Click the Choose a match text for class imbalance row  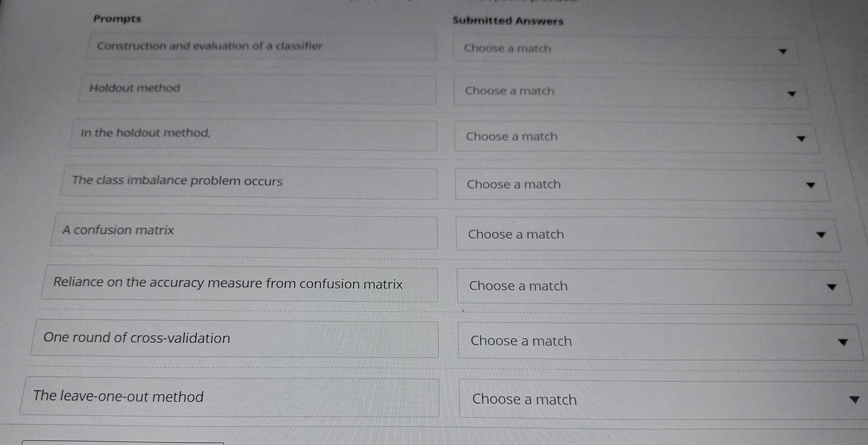point(513,185)
